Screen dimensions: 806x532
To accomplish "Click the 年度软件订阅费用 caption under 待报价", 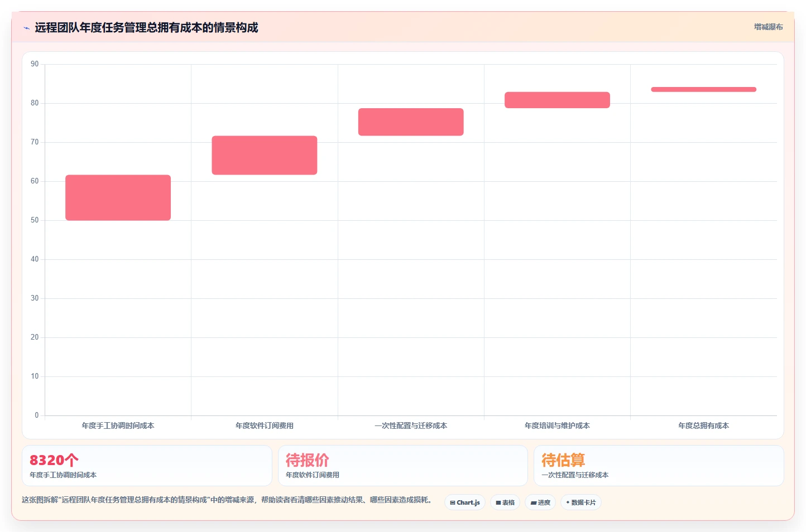I will [x=313, y=475].
